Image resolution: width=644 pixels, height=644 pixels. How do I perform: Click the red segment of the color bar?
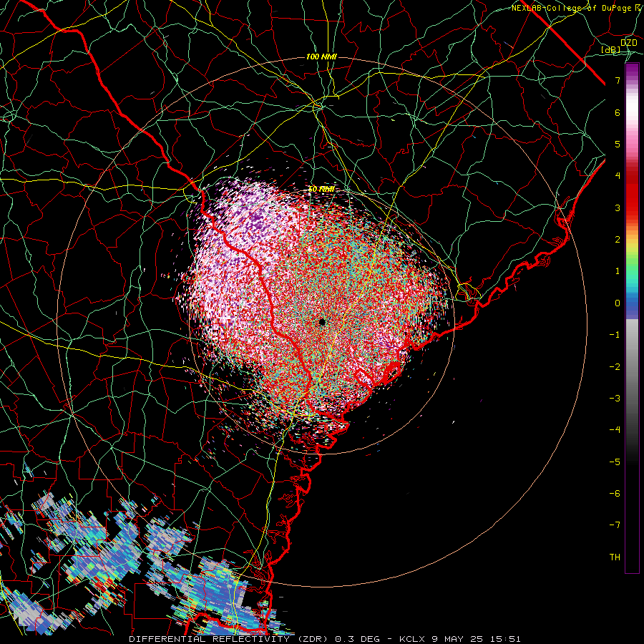(632, 193)
